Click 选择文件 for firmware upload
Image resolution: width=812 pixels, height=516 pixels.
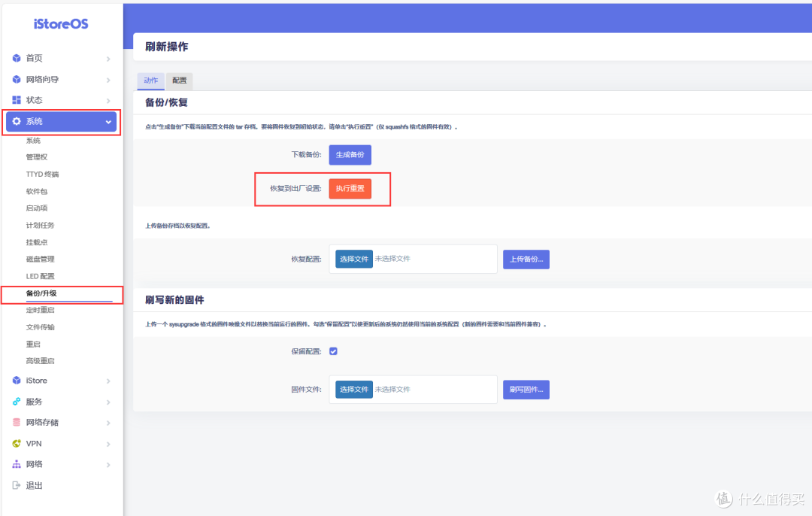coord(353,389)
